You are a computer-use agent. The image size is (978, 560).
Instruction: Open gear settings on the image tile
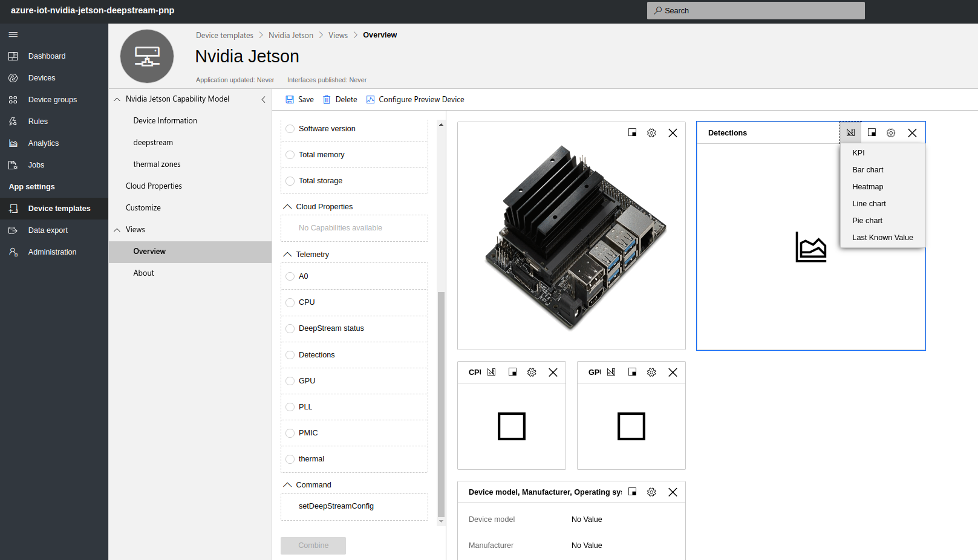pyautogui.click(x=651, y=133)
